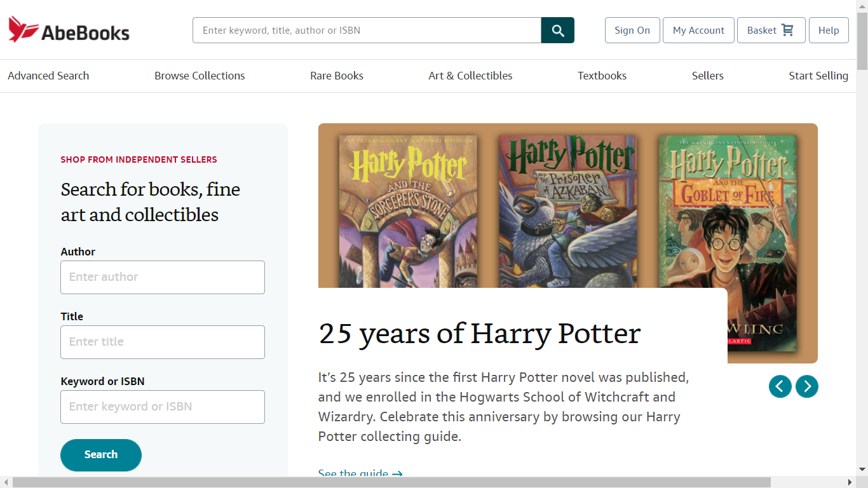Screen dimensions: 868x488
Task: Click the magnifying glass search icon button
Action: point(557,30)
